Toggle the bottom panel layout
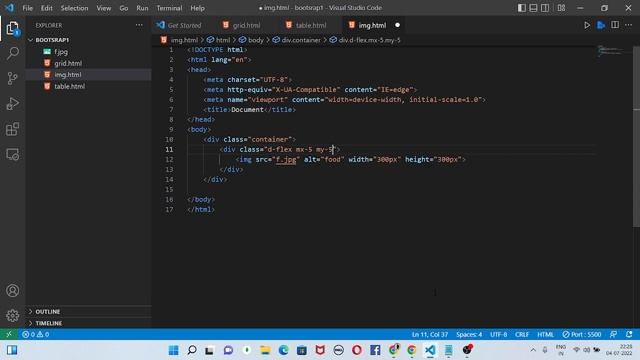Image resolution: width=640 pixels, height=360 pixels. 533,8
